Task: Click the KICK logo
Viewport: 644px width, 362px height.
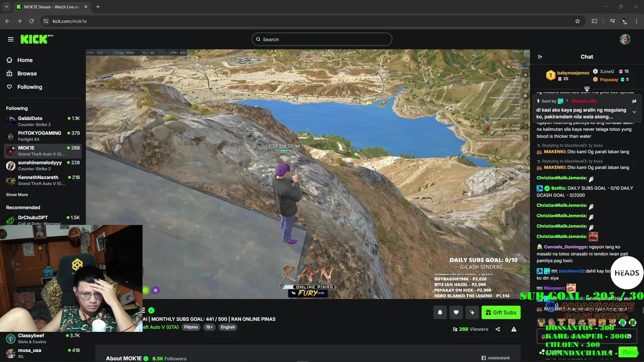Action: (x=37, y=39)
